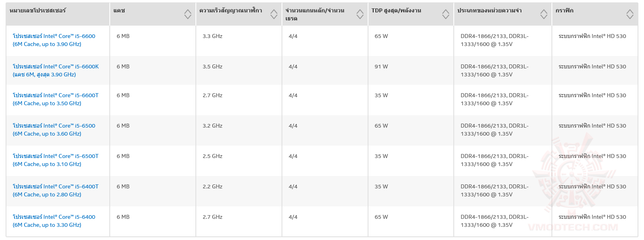Click the หมายเลขโปรเซสเซอร์ column header
This screenshot has width=644, height=240.
pos(38,11)
